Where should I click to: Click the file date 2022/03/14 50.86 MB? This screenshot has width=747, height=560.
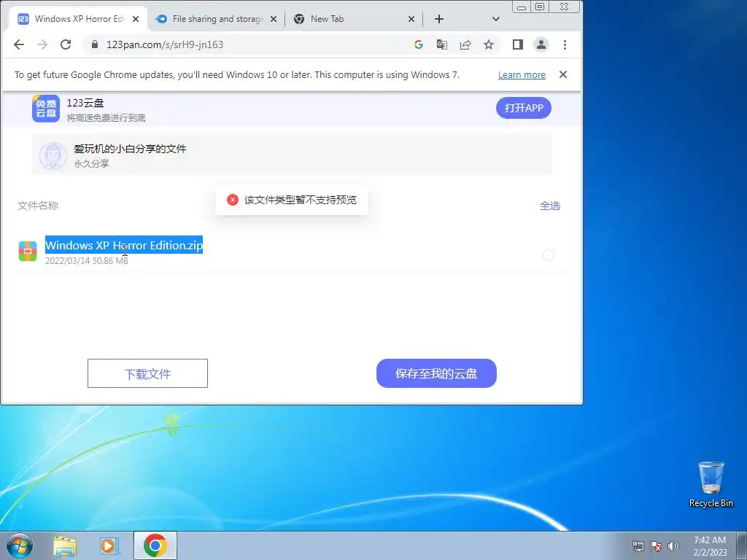pos(87,261)
